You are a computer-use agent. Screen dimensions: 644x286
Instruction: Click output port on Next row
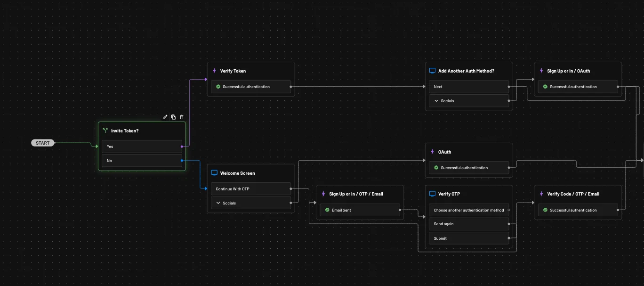tap(509, 87)
